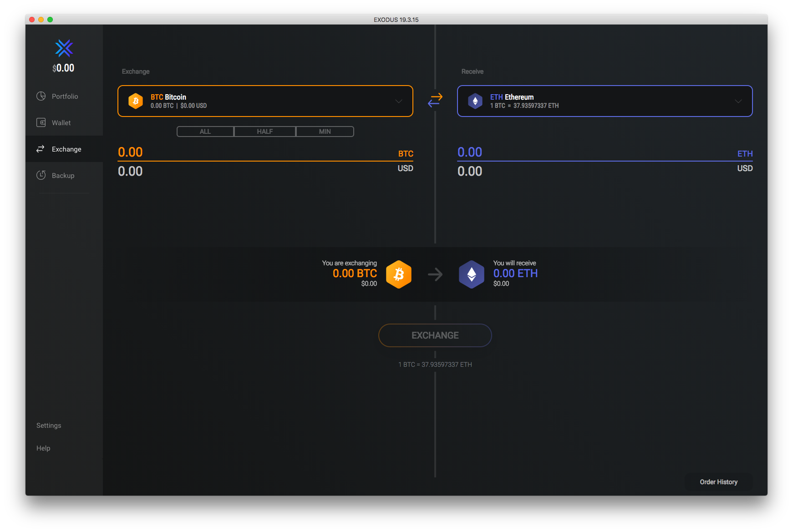Image resolution: width=793 pixels, height=532 pixels.
Task: Click the 'Exchange' heading above BTC selector
Action: click(x=136, y=71)
